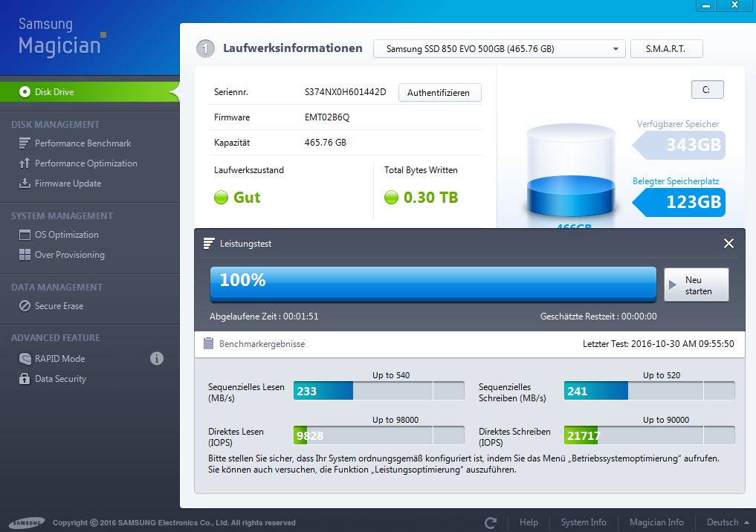Select the C: volume button

(707, 90)
